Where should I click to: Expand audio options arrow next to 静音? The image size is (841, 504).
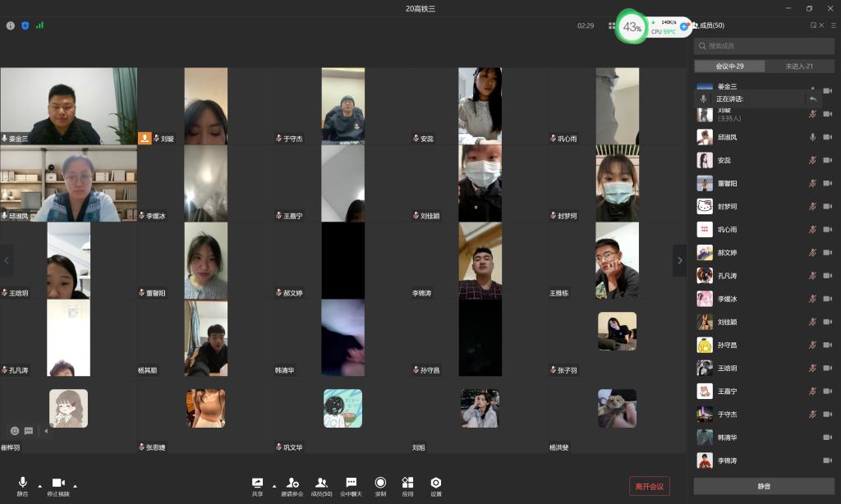tap(39, 486)
